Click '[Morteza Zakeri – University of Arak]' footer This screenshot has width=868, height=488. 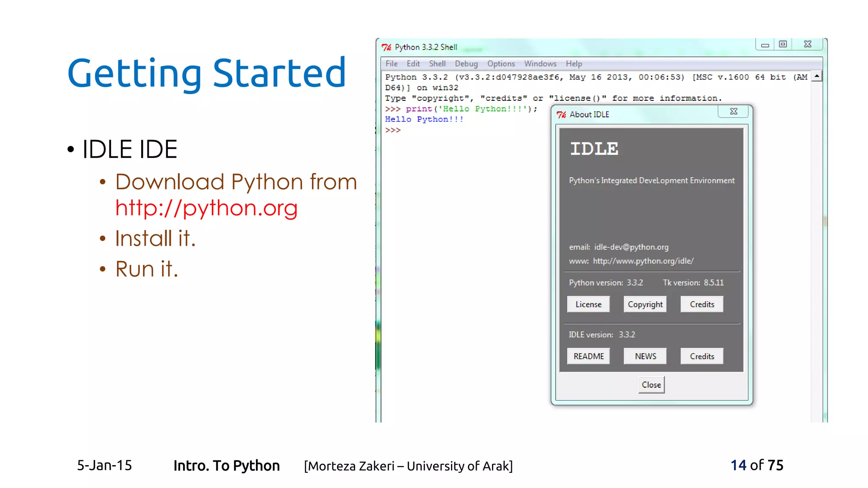point(408,466)
